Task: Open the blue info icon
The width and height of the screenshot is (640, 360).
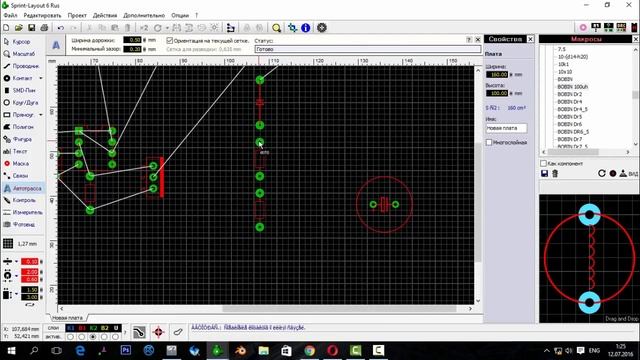Action: (305, 28)
